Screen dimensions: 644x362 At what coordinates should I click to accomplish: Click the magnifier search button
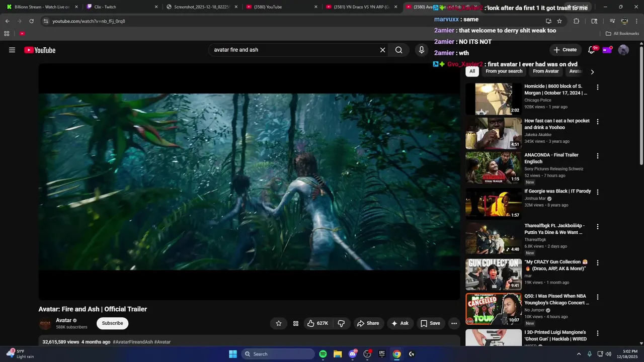(x=398, y=50)
